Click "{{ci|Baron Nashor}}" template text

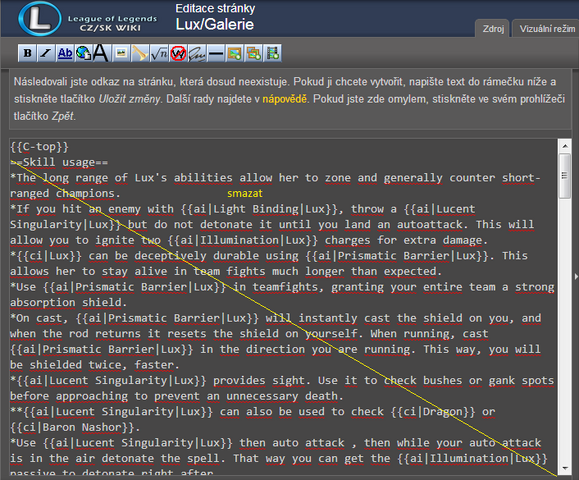click(x=72, y=427)
